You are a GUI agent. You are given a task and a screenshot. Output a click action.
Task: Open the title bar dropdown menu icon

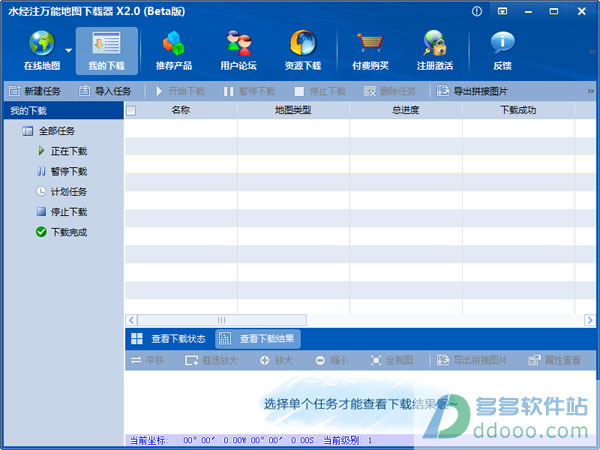point(502,11)
